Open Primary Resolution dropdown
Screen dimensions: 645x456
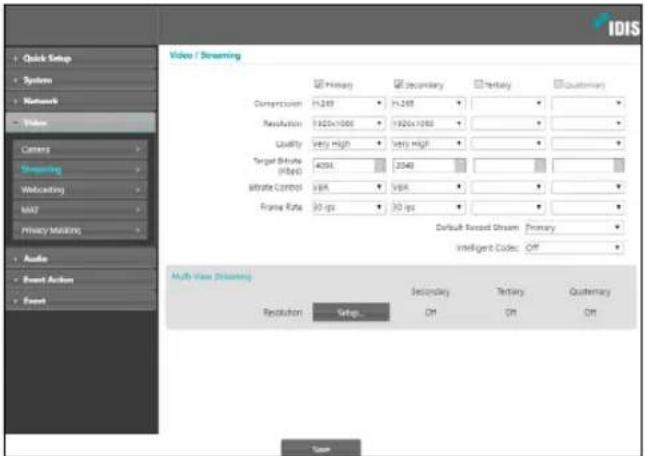coord(348,123)
